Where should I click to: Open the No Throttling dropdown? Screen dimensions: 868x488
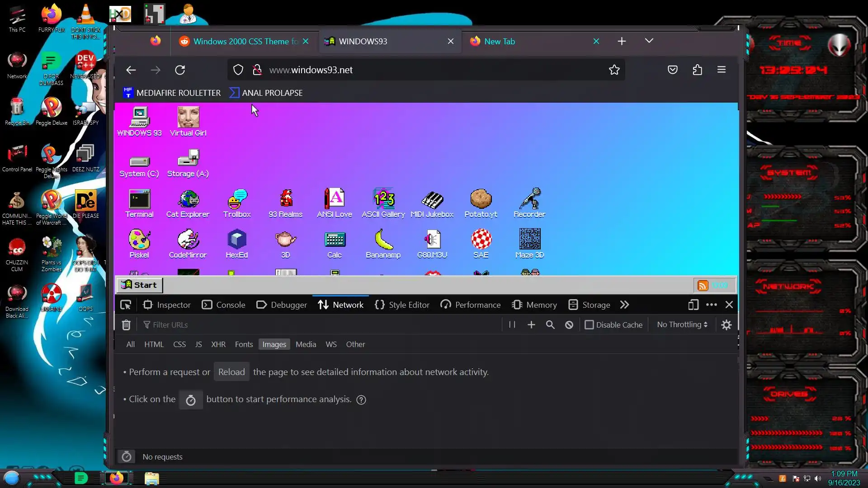(682, 325)
